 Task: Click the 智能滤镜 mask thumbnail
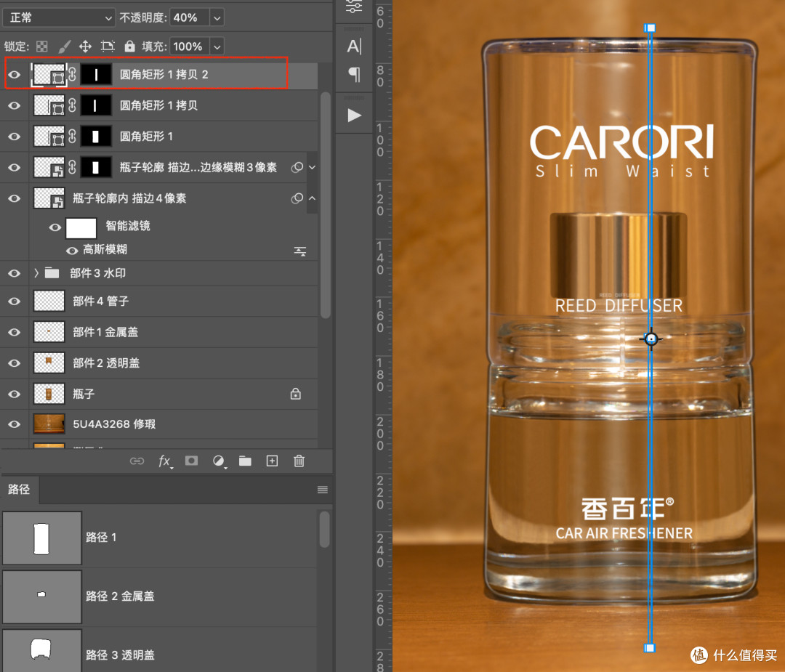click(x=81, y=228)
